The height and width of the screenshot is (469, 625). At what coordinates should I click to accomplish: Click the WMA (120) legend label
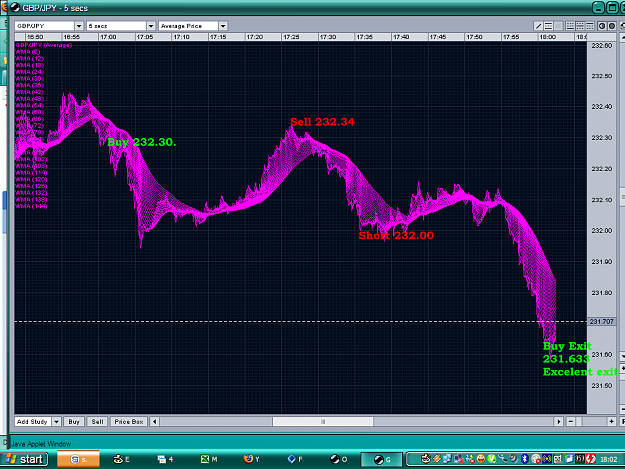click(31, 179)
